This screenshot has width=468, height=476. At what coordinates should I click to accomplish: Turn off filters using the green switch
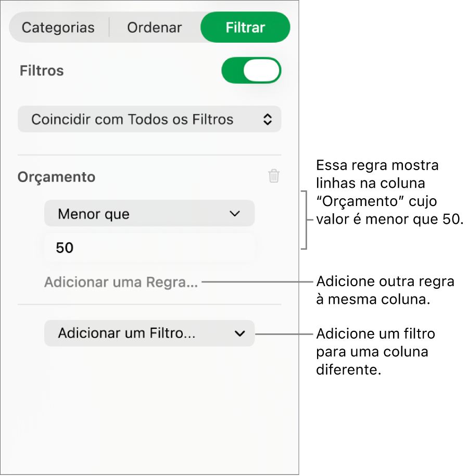click(x=251, y=70)
